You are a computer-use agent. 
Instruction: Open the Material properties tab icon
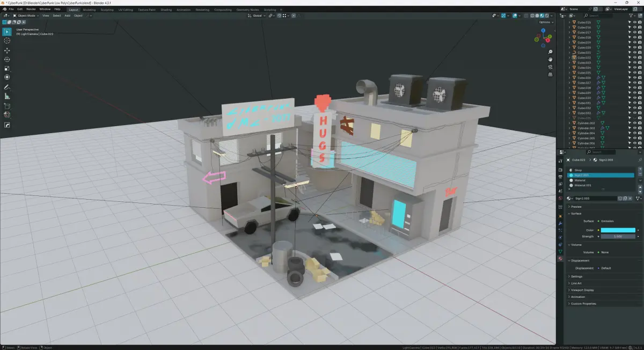click(560, 259)
